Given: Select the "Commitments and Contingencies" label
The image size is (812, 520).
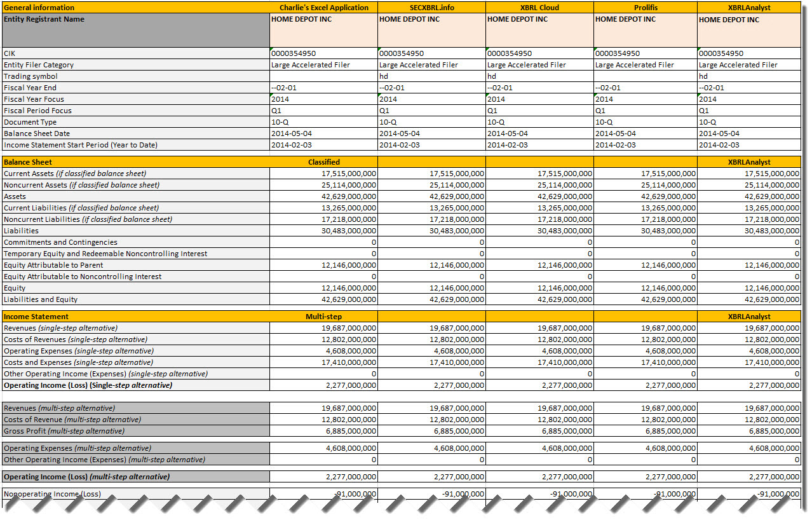Looking at the screenshot, I should [136, 242].
